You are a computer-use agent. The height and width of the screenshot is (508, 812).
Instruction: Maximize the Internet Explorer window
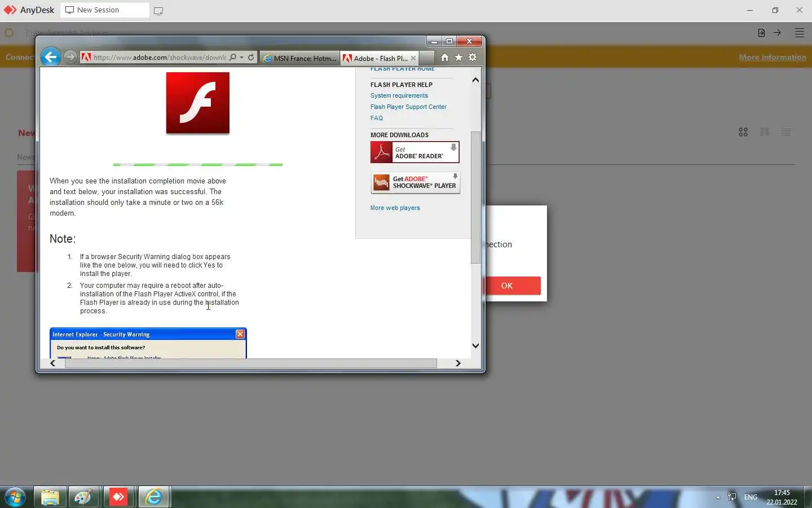[449, 41]
